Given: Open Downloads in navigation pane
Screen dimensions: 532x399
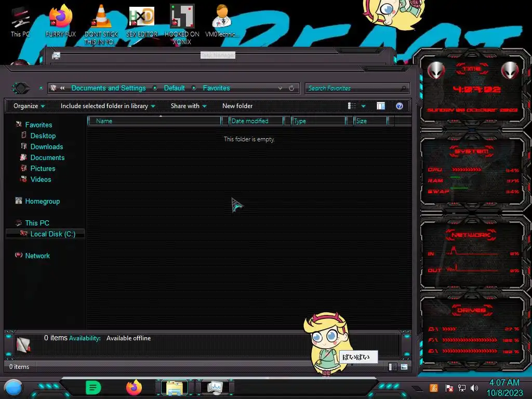Looking at the screenshot, I should 47,147.
